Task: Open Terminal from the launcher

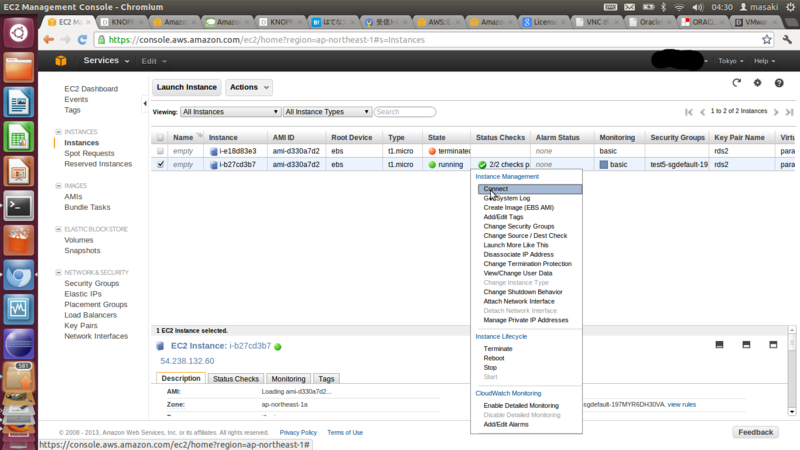Action: [19, 206]
